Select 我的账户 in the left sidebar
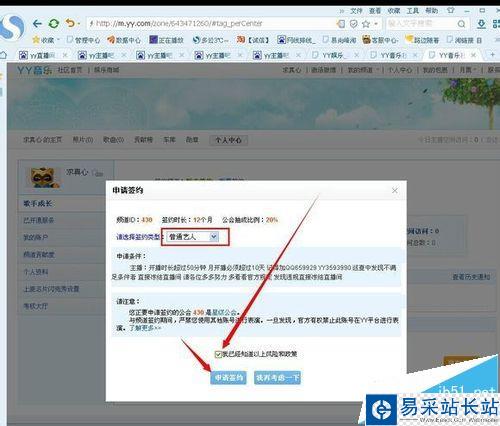Screen dimensions: 500x426 [x=35, y=238]
